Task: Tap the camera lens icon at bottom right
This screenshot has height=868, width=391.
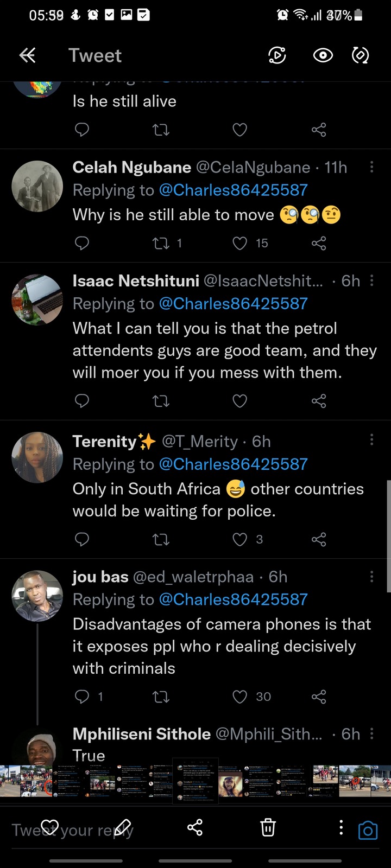Action: click(x=368, y=831)
